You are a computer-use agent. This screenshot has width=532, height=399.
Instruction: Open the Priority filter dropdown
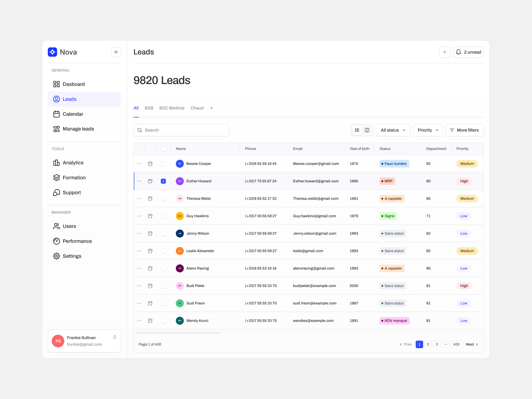pos(428,130)
